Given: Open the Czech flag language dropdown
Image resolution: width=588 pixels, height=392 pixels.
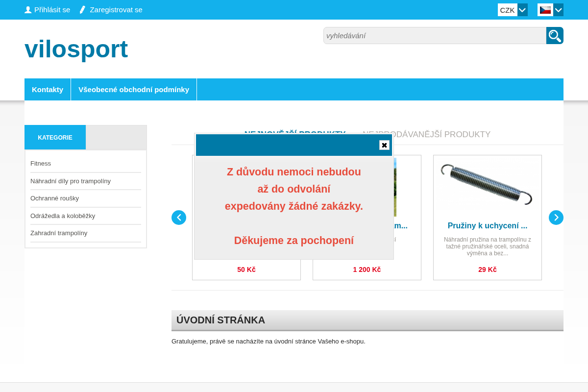Looking at the screenshot, I should [x=558, y=10].
